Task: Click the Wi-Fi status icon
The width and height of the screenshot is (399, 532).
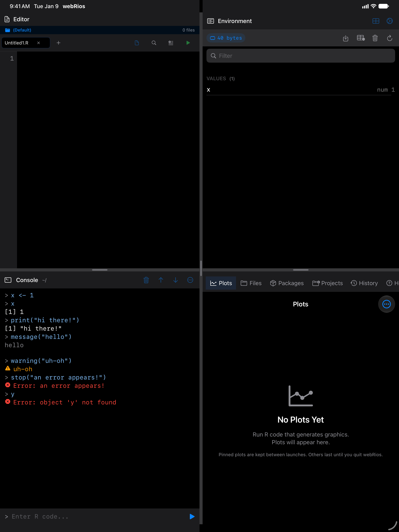Action: [373, 6]
